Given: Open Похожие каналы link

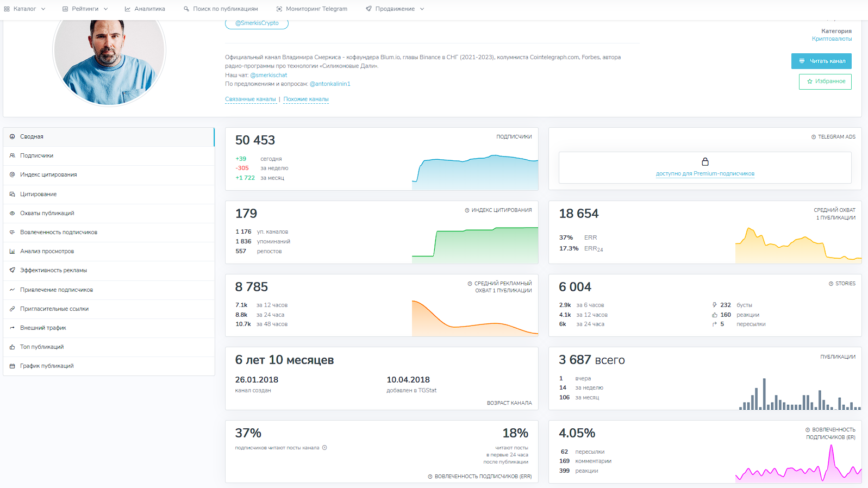Looking at the screenshot, I should [x=306, y=99].
